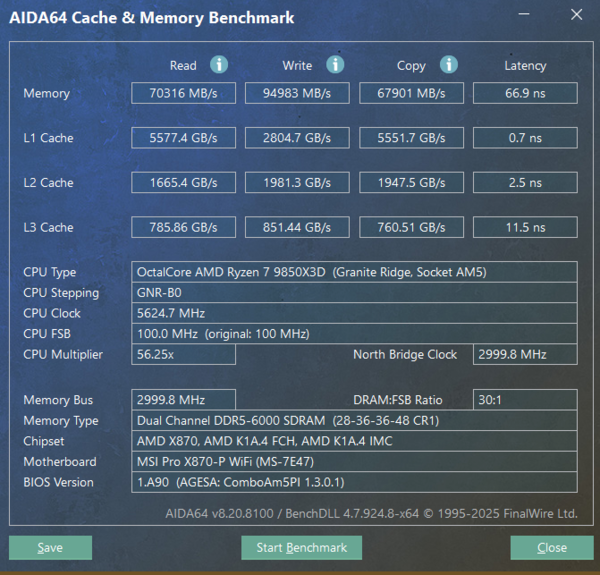Select L3 Cache latency 11.5 ns
Screen dimensions: 600x575
525,227
